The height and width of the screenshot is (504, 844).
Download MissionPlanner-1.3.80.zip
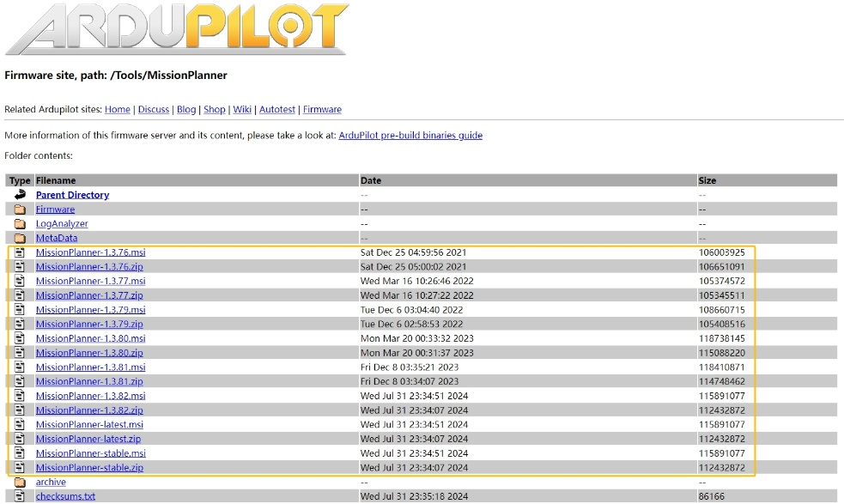(89, 353)
